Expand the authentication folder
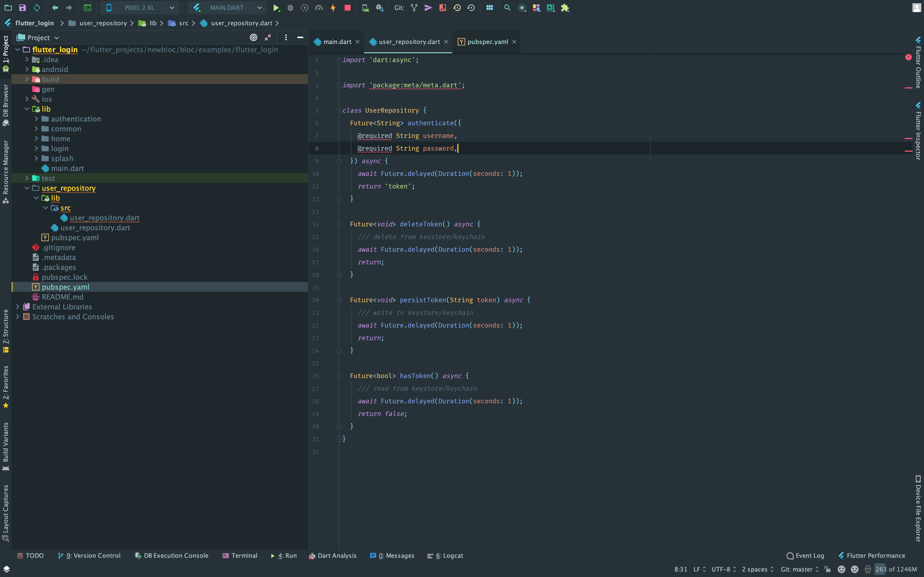The width and height of the screenshot is (924, 577). pos(36,119)
